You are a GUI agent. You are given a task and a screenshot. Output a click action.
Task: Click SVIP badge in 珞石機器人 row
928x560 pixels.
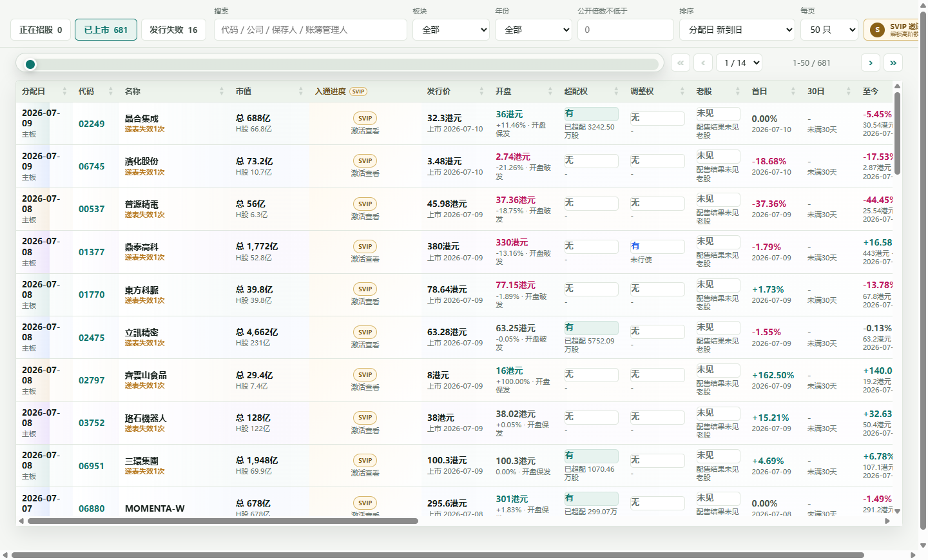pos(365,418)
